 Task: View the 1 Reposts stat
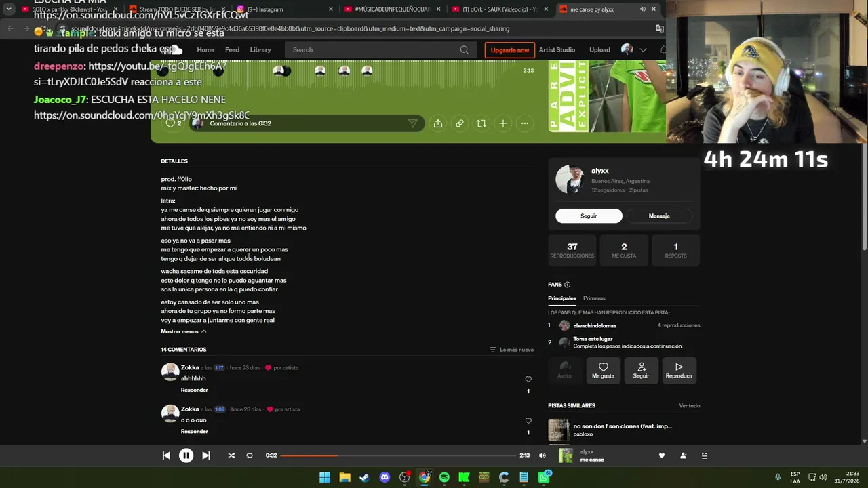(675, 249)
